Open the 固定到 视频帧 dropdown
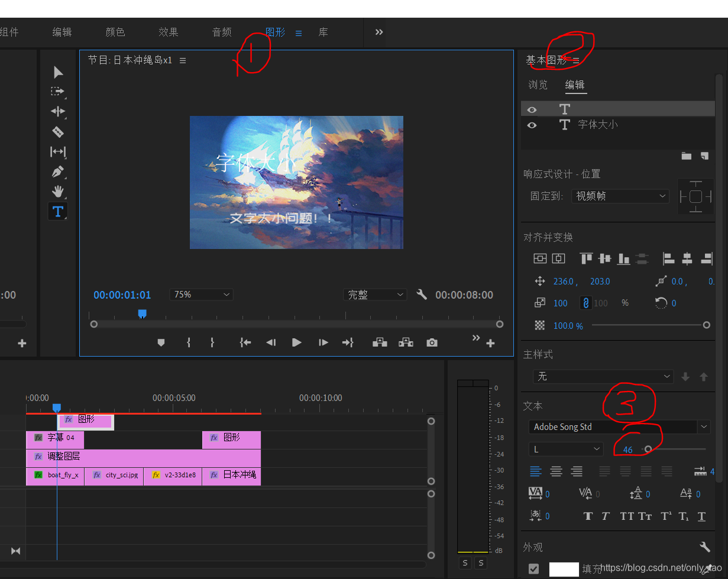 (620, 196)
